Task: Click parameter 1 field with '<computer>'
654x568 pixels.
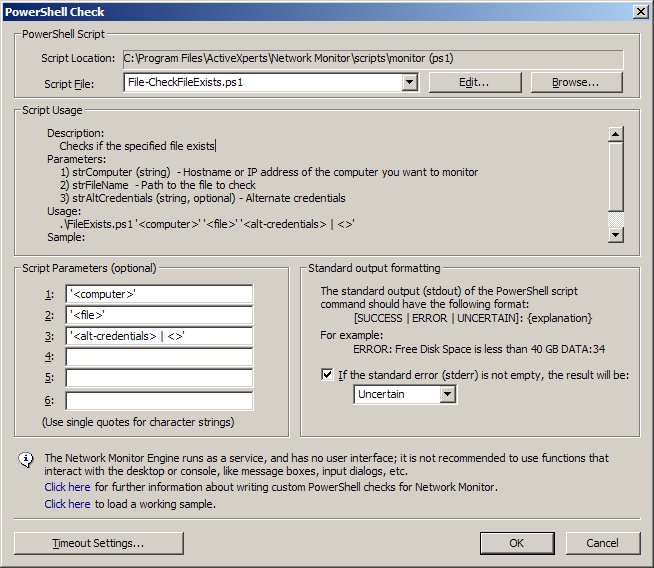Action: pyautogui.click(x=159, y=294)
